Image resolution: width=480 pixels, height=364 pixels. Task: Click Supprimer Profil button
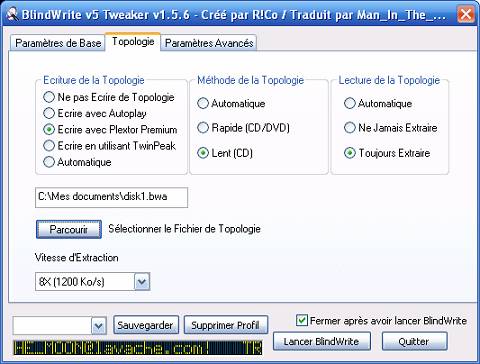[226, 325]
